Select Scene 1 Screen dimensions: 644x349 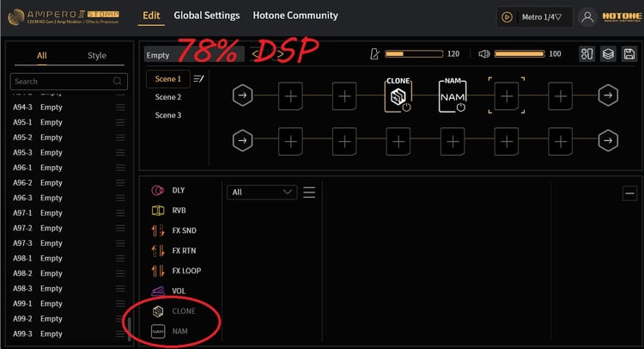(x=168, y=79)
